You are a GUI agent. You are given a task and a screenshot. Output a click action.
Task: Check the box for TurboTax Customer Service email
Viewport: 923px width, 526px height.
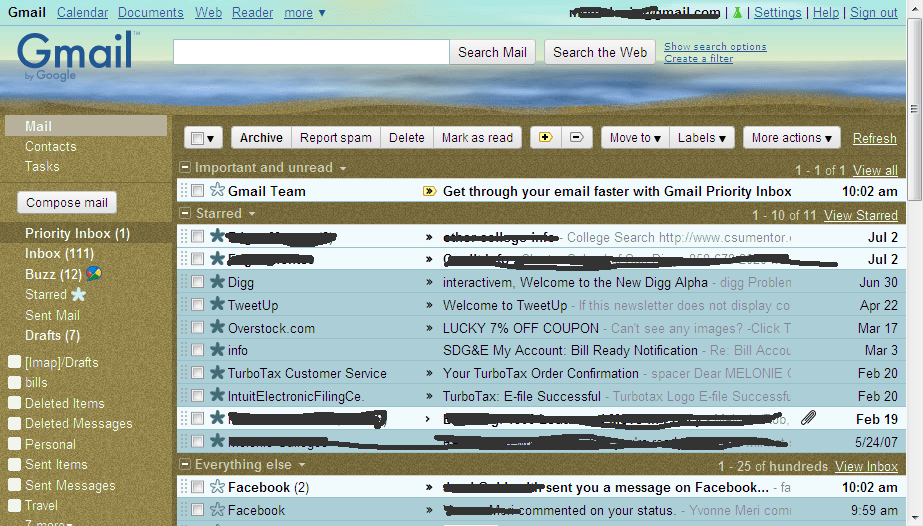pos(198,374)
